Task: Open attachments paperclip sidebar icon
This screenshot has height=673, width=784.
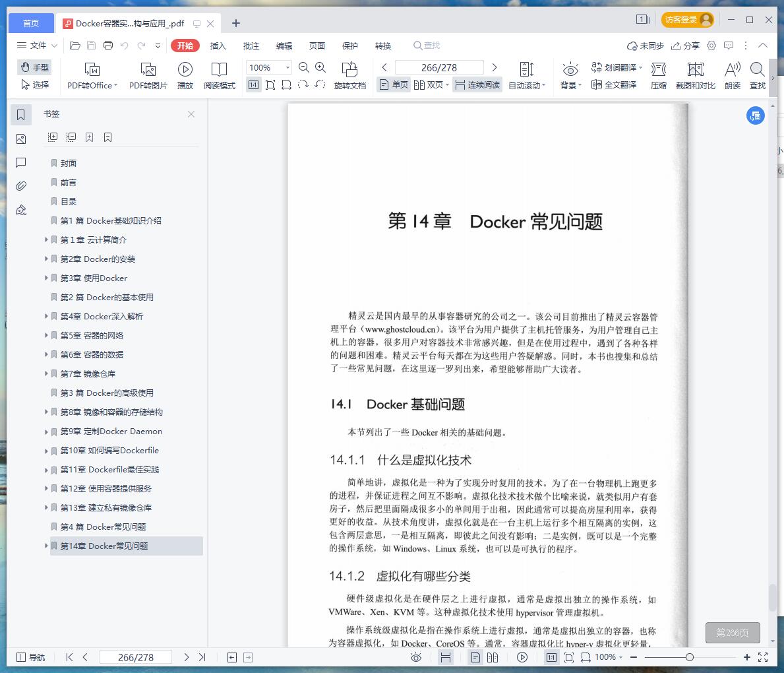Action: tap(21, 186)
